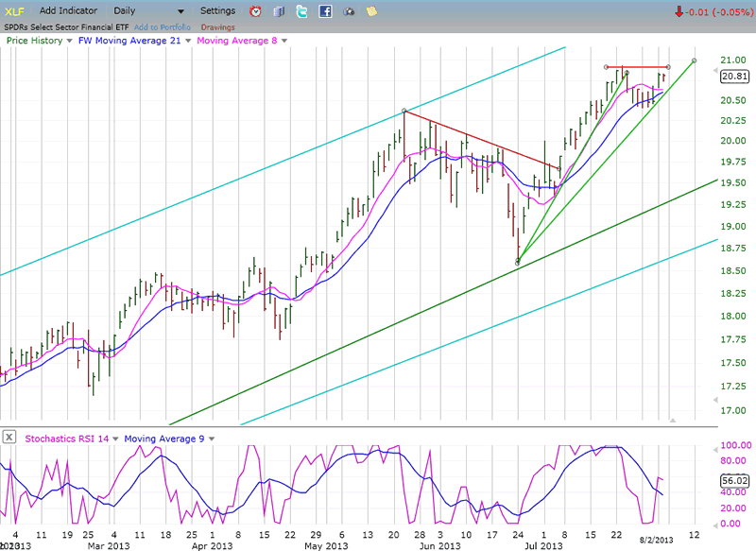Click the SPDRs Select Sector Financial ETF name
This screenshot has width=756, height=551.
(x=66, y=27)
